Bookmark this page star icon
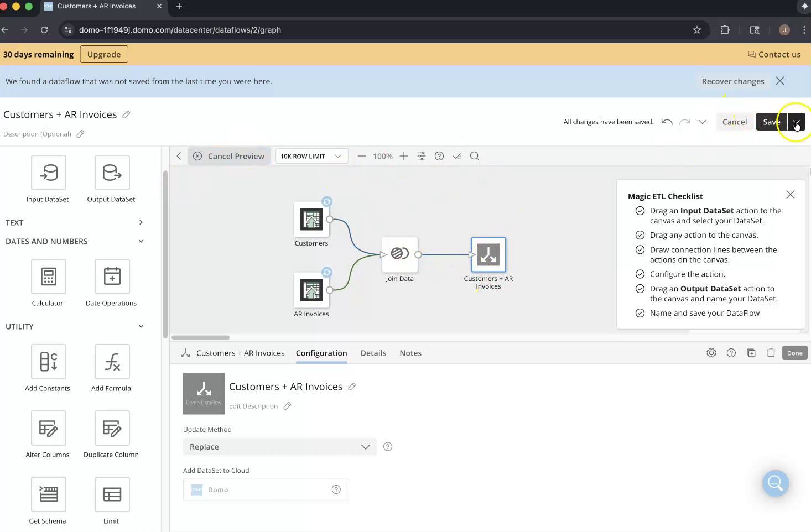Viewport: 811px width, 532px height. (x=697, y=30)
